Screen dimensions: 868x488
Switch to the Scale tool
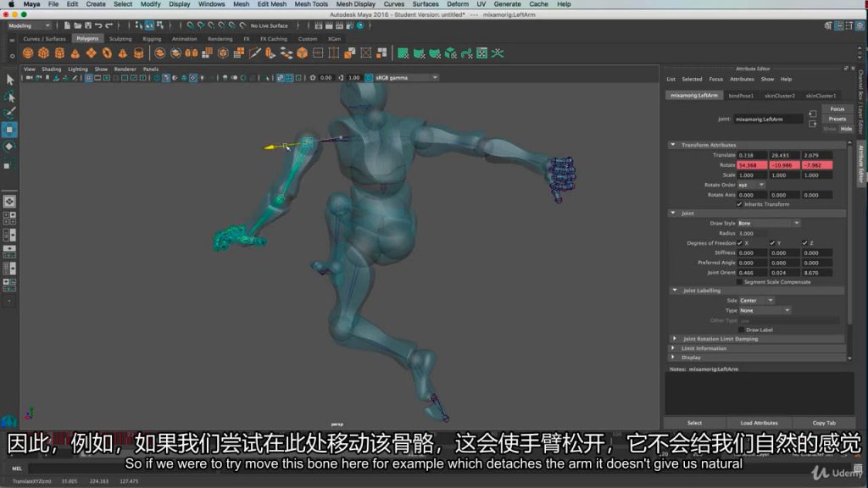9,164
